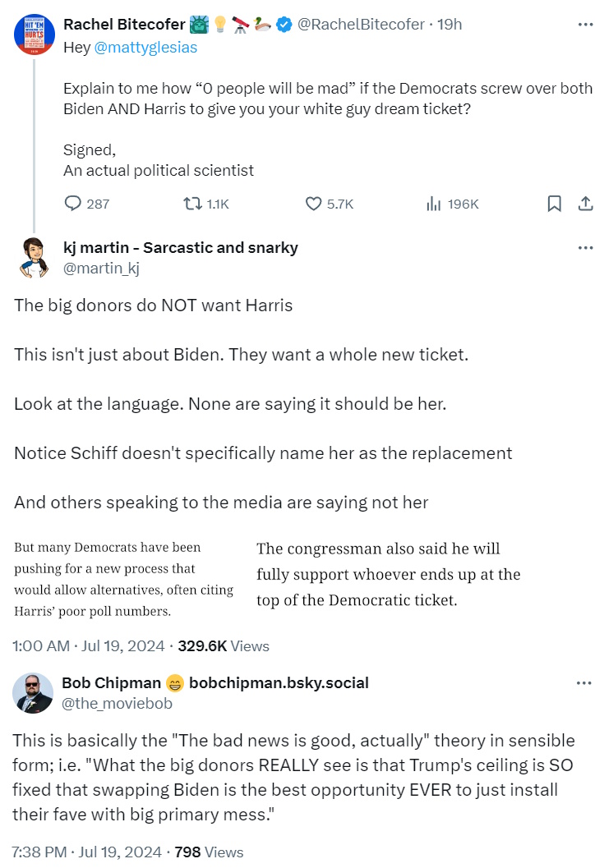Click Rachel Bitecofer's verified badge icon
Viewport: 595px width, 868px height.
click(284, 25)
